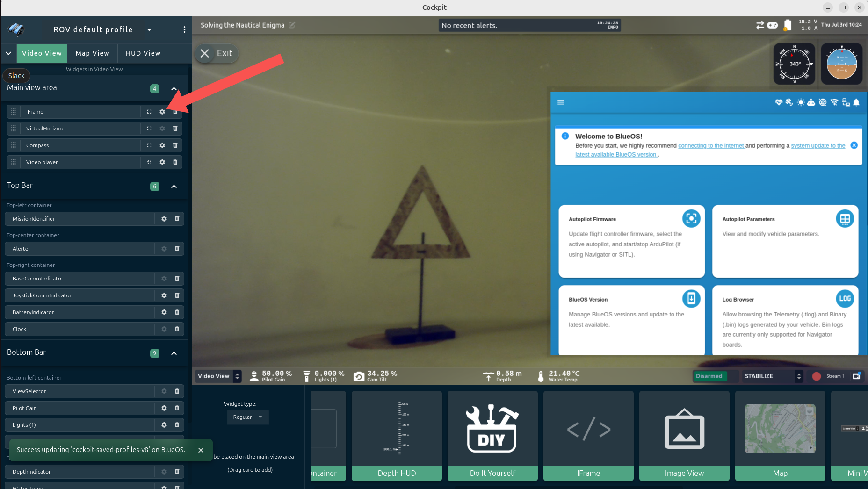Open Log Browser via LOG icon

point(845,298)
